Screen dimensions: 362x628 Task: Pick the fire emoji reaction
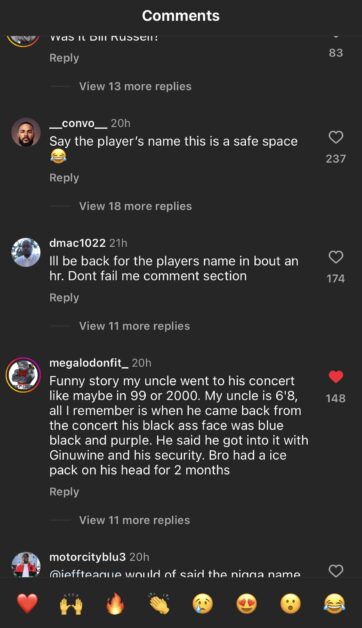115,604
